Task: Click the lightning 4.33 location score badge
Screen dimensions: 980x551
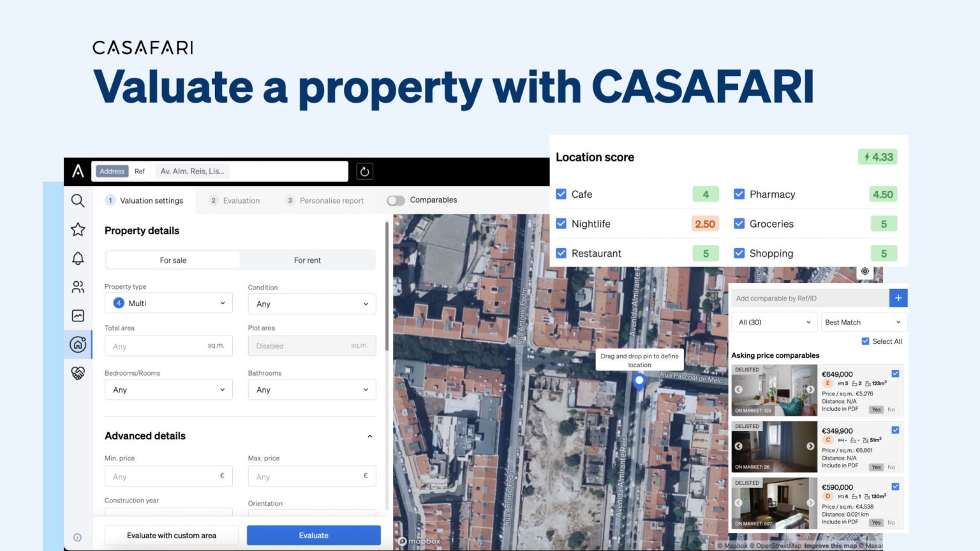Action: click(x=878, y=157)
